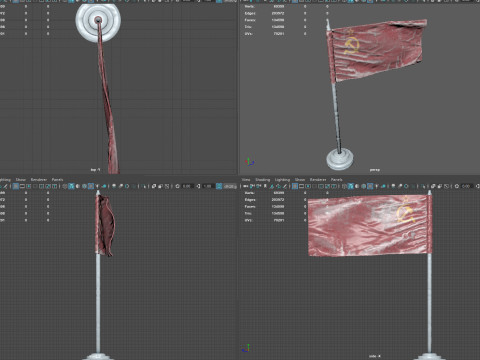480x360 pixels.
Task: Toggle ambient occlusion in side view panel
Action: 393,186
